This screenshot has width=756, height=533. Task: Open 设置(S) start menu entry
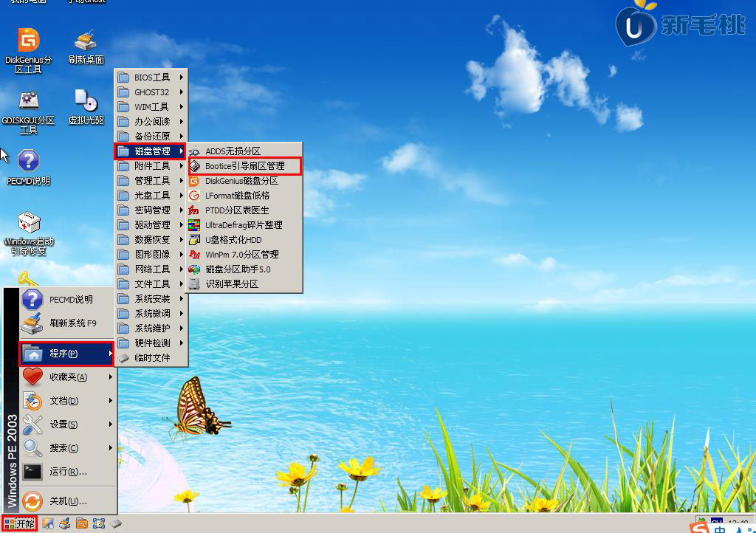pyautogui.click(x=67, y=424)
